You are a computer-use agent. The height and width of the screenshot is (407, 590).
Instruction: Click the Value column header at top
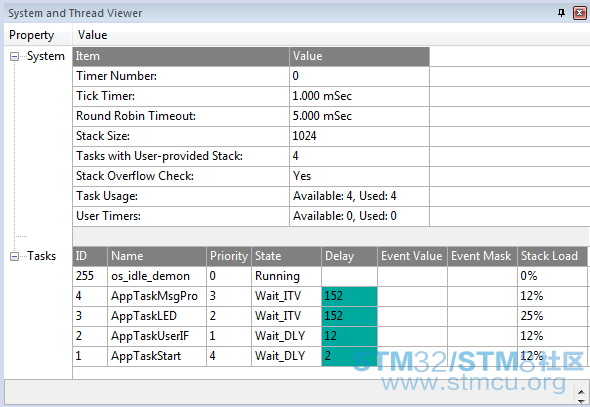pyautogui.click(x=93, y=35)
